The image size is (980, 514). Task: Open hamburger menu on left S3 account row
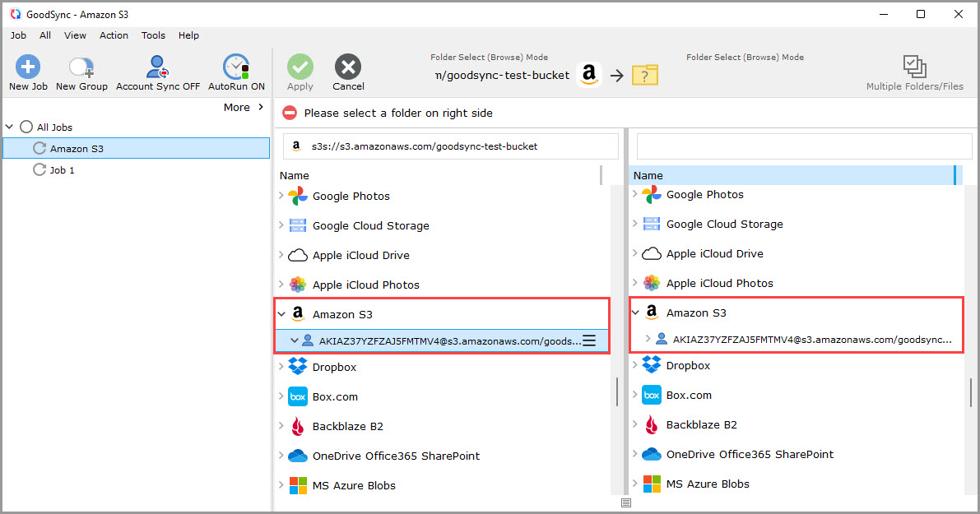pyautogui.click(x=589, y=340)
